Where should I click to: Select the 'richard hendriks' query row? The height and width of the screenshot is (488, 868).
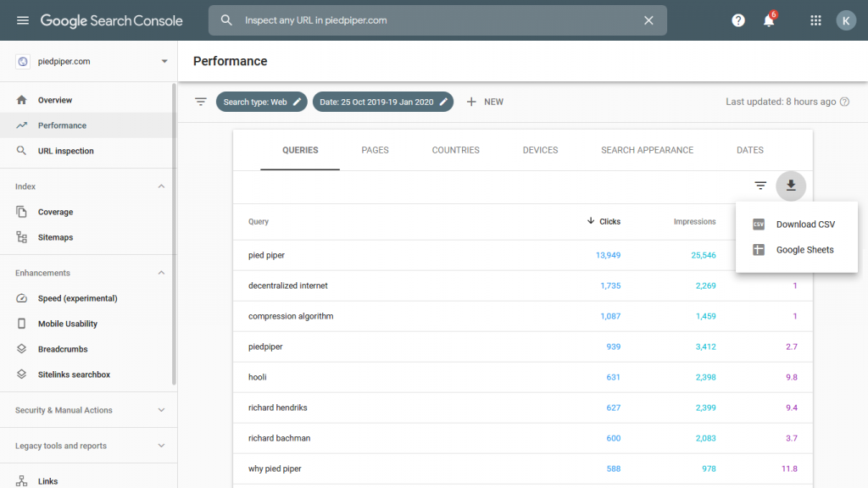click(522, 408)
